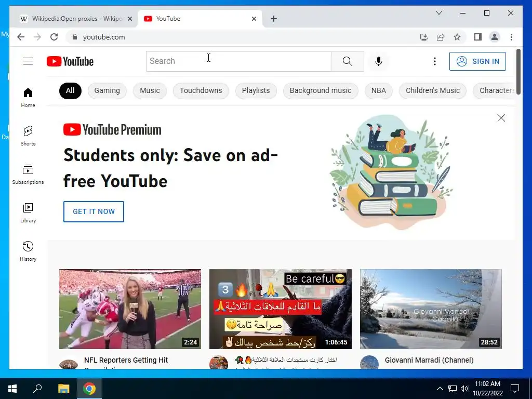Click the search magnifier button
The height and width of the screenshot is (399, 532).
(348, 61)
